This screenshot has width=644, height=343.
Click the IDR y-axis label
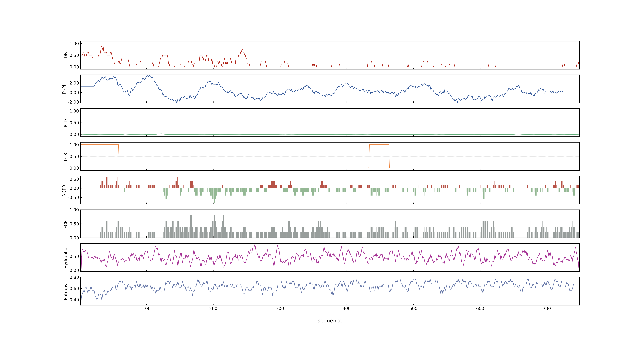tap(66, 55)
